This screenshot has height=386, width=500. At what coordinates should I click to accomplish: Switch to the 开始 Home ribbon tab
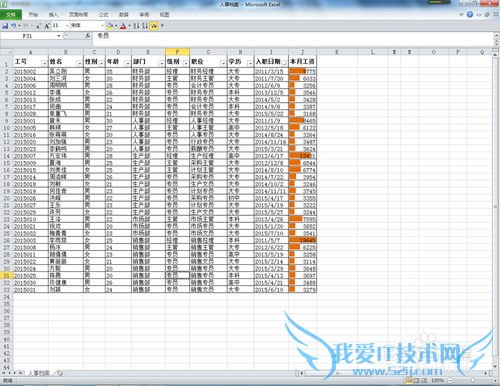tap(33, 15)
